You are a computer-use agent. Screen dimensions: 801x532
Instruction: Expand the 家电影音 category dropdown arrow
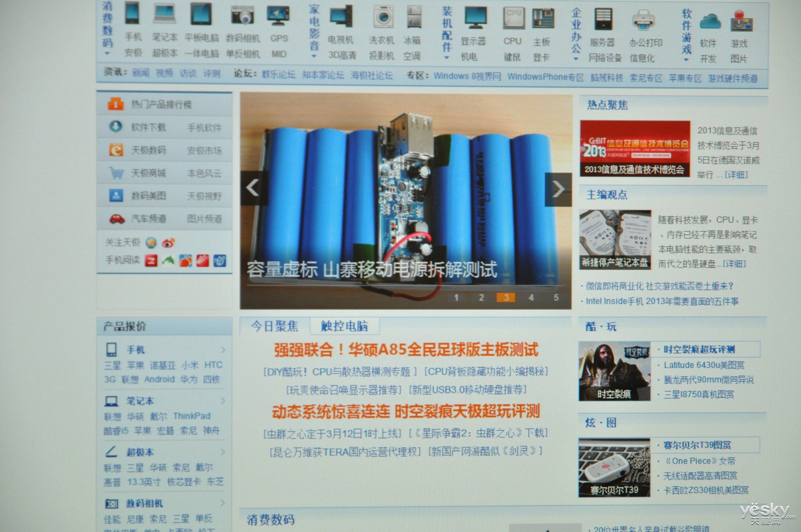[x=313, y=56]
